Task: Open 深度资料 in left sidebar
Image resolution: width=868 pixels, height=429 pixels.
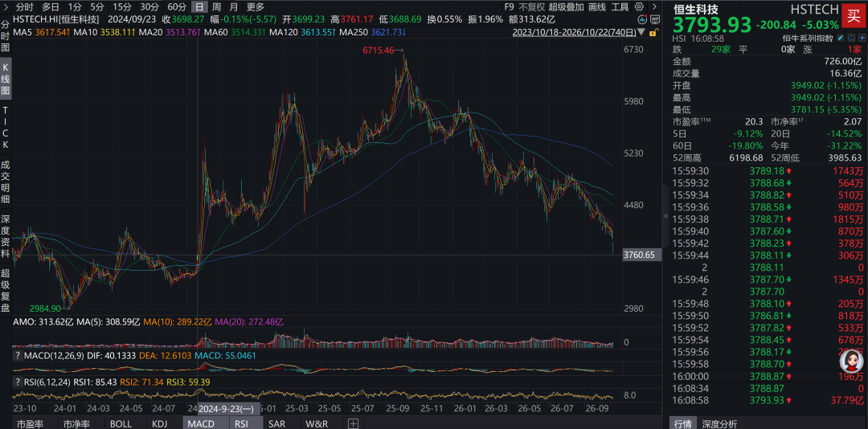Action: (x=5, y=236)
